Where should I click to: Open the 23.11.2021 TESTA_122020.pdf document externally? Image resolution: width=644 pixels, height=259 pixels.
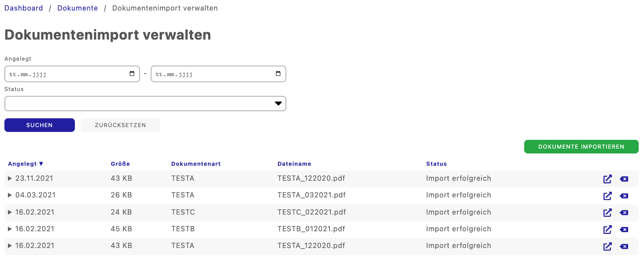pos(607,179)
